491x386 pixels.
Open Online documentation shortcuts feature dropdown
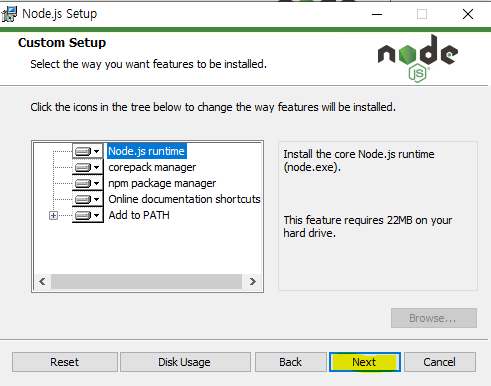click(x=88, y=199)
